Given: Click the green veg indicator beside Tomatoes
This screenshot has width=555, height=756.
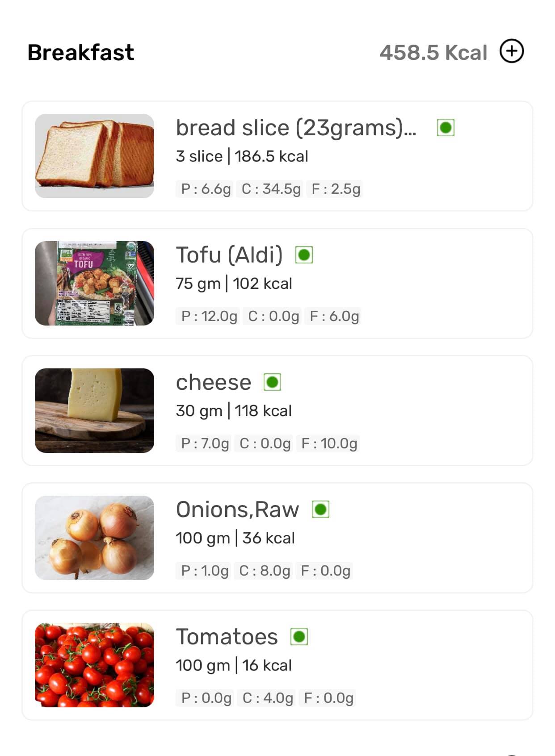Looking at the screenshot, I should coord(299,637).
